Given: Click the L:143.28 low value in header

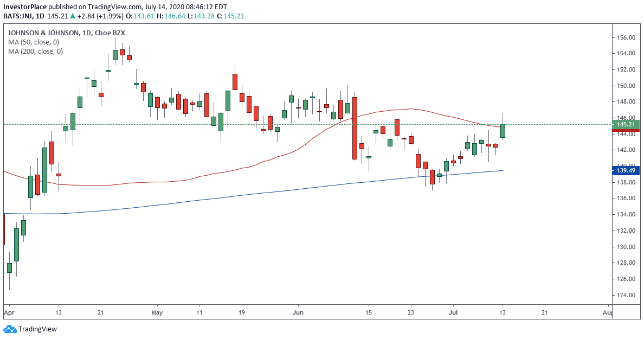Looking at the screenshot, I should [x=199, y=16].
